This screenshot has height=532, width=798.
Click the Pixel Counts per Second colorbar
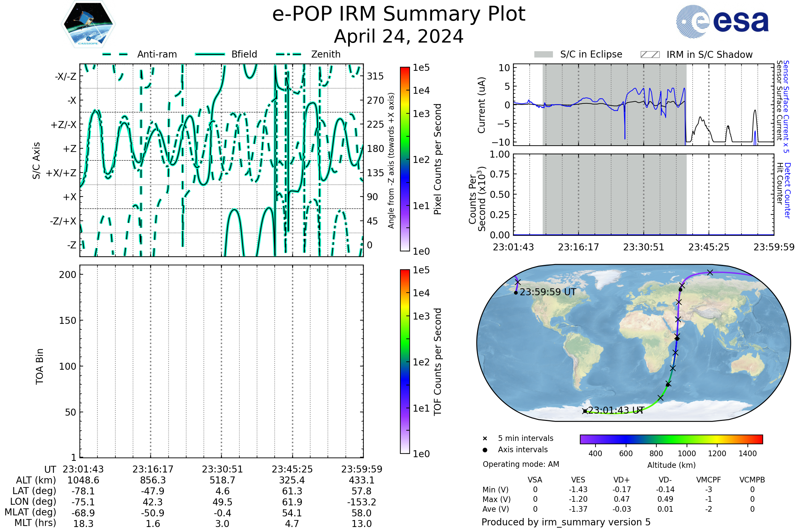tap(405, 159)
